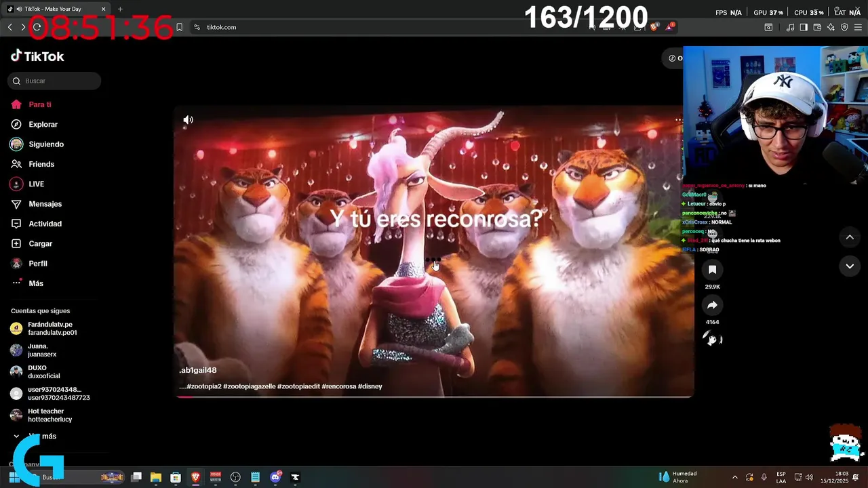Open the #disney hashtag
This screenshot has height=488, width=868.
(370, 386)
